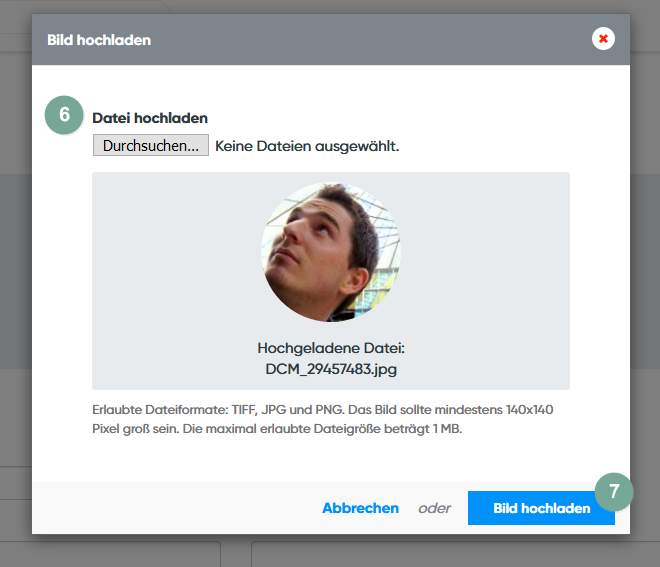Image resolution: width=660 pixels, height=567 pixels.
Task: Click the 'oder' separator text
Action: click(x=434, y=508)
